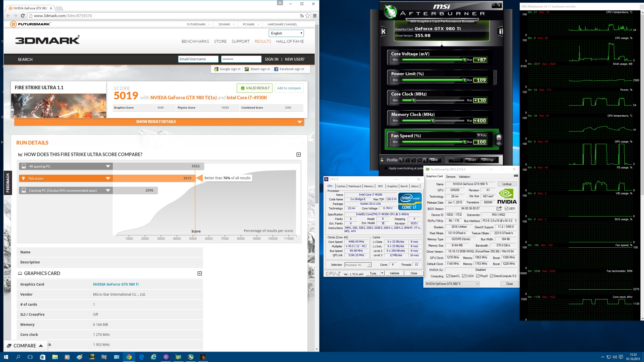Viewport: 644px width, 362px height.
Task: Open the Benchmarks menu on 3DMark
Action: (x=195, y=41)
